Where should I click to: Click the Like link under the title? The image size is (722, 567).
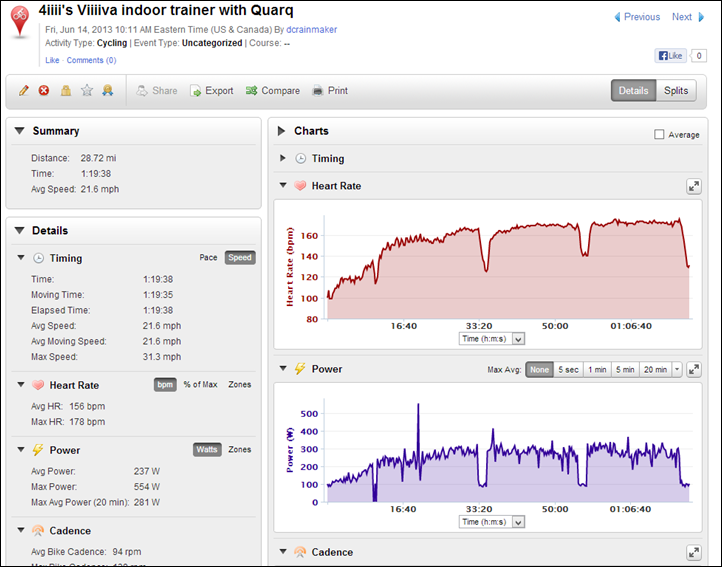click(x=52, y=60)
